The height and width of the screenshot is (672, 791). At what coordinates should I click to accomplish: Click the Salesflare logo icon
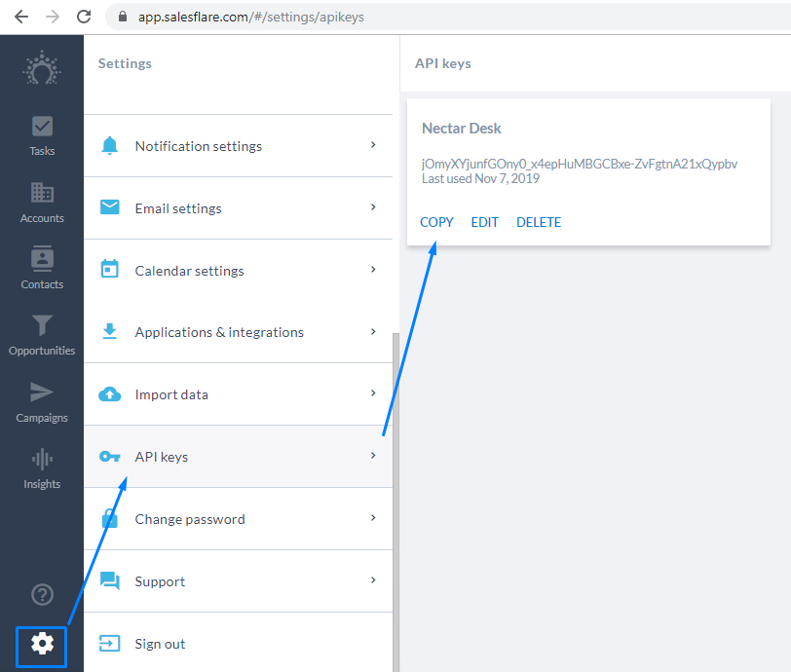(42, 68)
